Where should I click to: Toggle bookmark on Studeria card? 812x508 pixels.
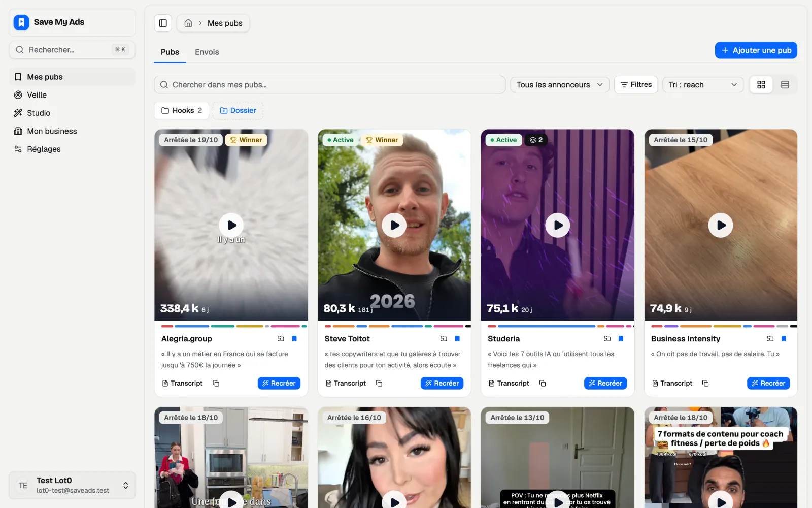coord(621,339)
